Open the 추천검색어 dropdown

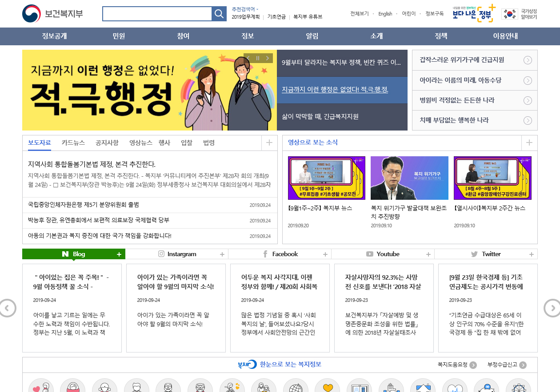coord(244,9)
